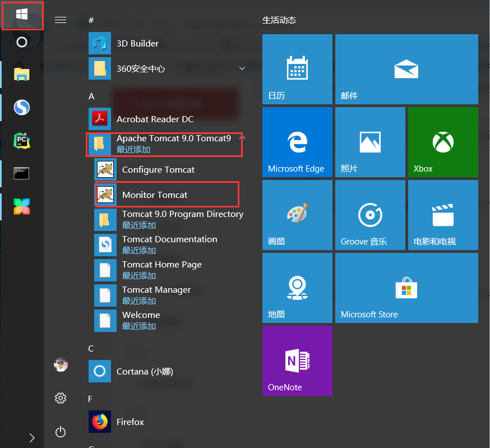Open the Microsoft Store tile

pos(406,288)
